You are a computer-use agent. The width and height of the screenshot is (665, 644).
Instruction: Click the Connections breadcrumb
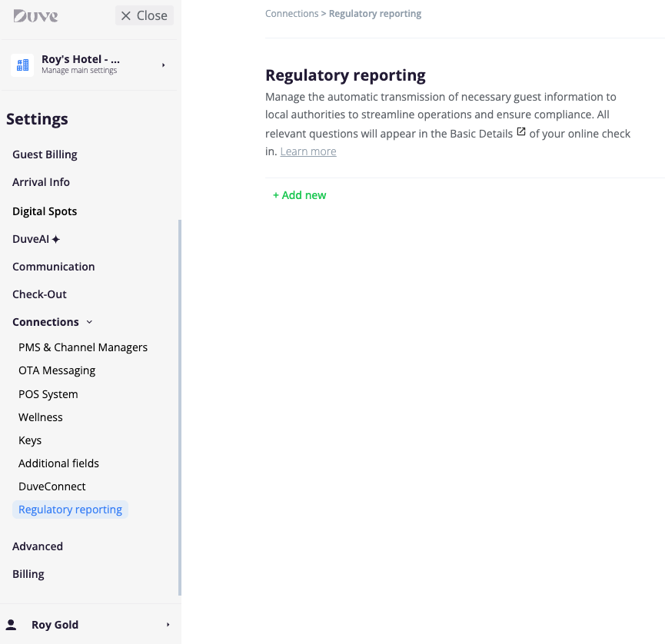point(291,14)
